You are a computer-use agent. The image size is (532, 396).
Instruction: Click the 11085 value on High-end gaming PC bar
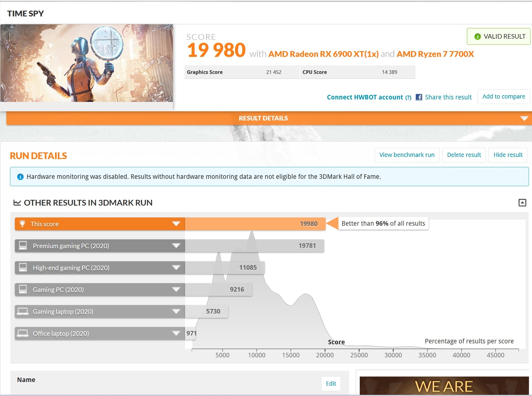pyautogui.click(x=248, y=268)
